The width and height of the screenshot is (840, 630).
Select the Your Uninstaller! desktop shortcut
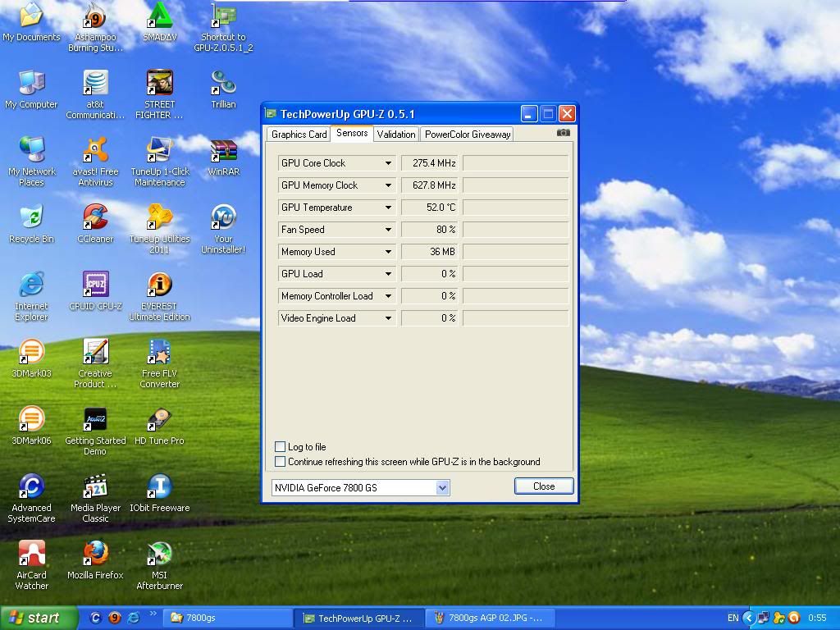pyautogui.click(x=223, y=231)
